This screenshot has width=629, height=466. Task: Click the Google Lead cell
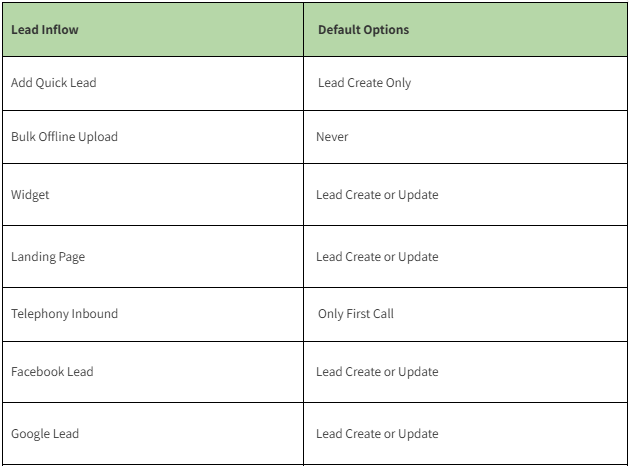45,434
